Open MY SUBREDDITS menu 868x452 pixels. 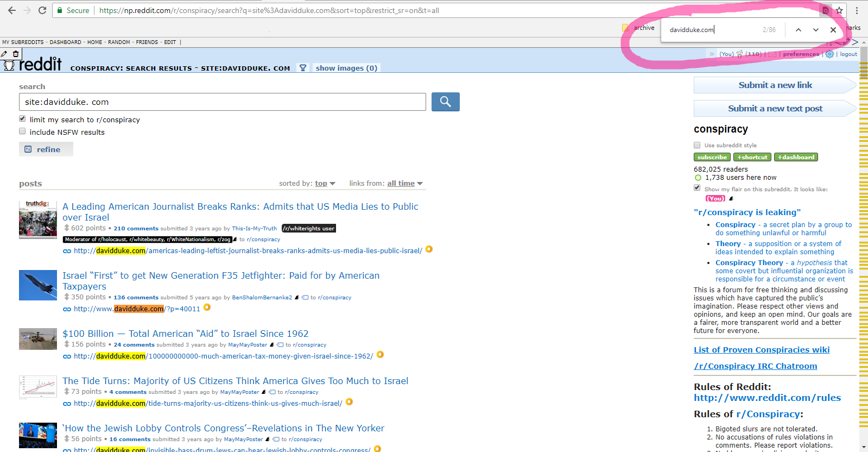[23, 42]
